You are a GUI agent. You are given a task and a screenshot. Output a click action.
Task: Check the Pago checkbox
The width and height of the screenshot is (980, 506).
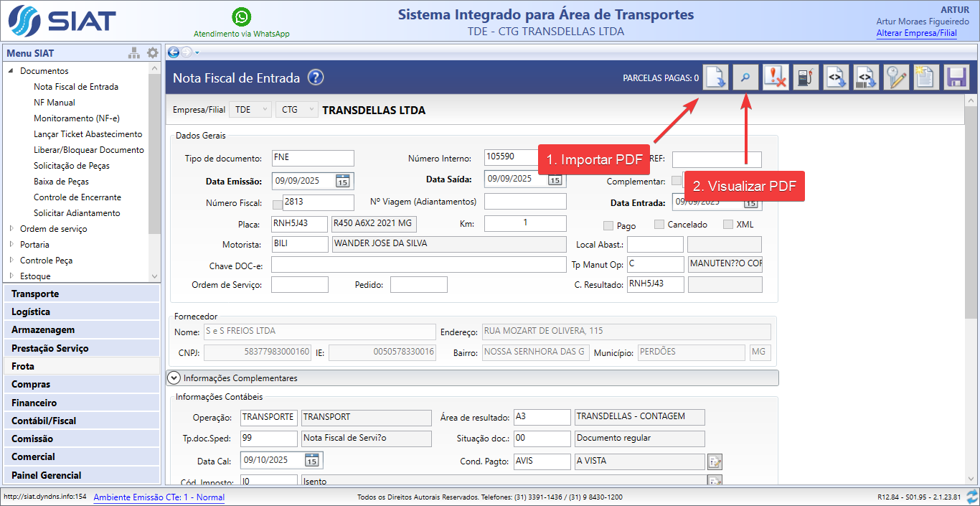(x=608, y=225)
